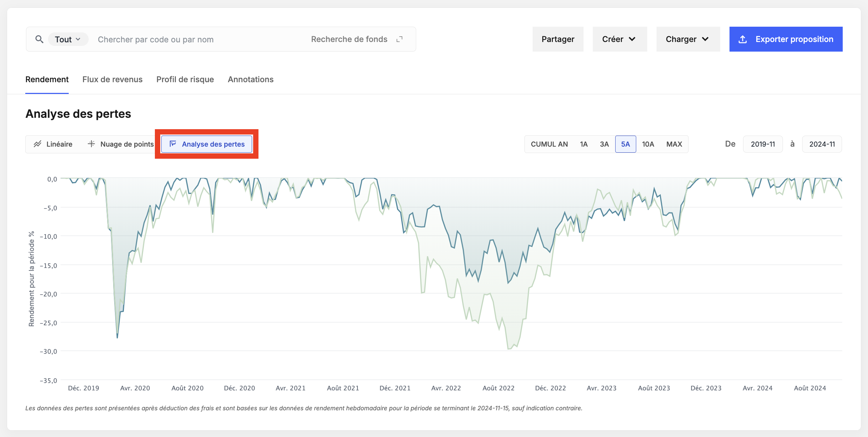868x437 pixels.
Task: Select the MAX time range
Action: (674, 144)
